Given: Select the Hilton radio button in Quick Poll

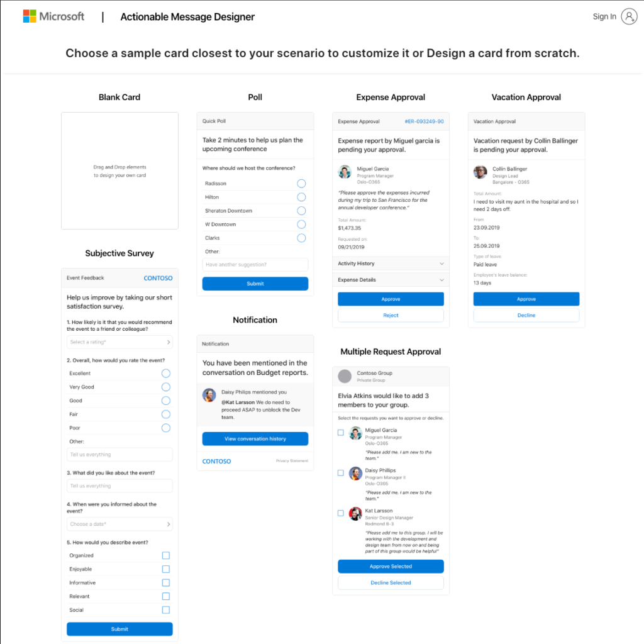Looking at the screenshot, I should [301, 197].
